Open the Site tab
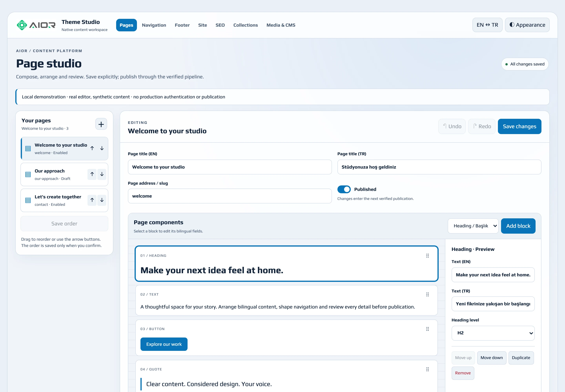The image size is (565, 392). (x=203, y=25)
